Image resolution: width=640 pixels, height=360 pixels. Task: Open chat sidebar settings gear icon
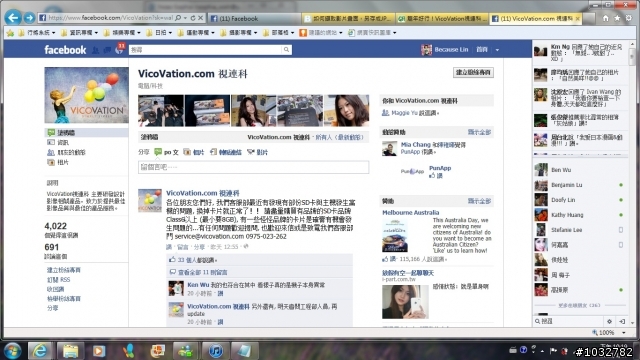pyautogui.click(x=609, y=321)
